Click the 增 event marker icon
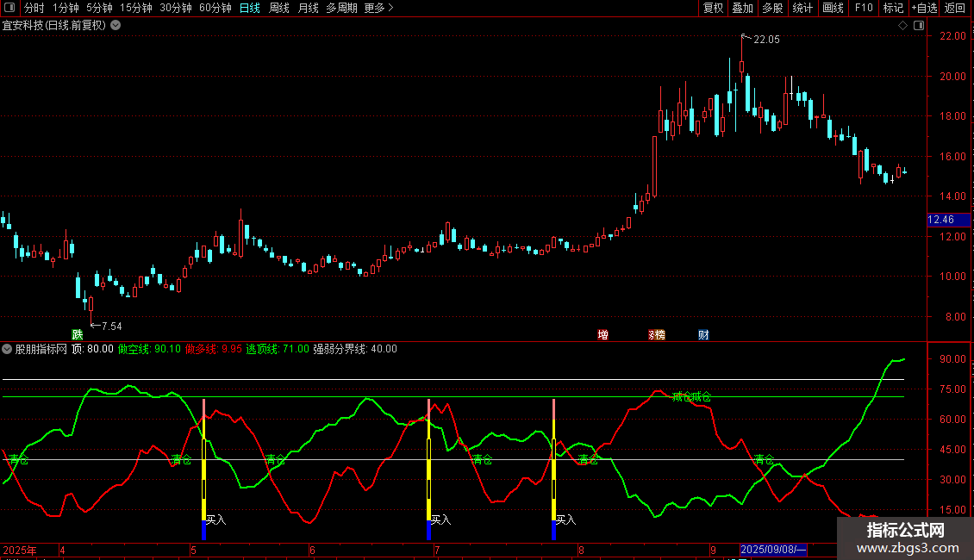This screenshot has height=560, width=974. click(x=603, y=335)
